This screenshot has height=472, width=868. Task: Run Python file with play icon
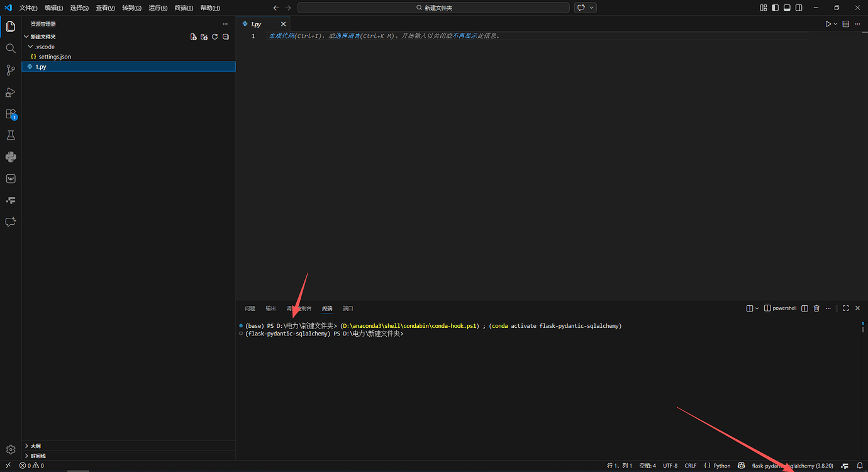coord(828,24)
